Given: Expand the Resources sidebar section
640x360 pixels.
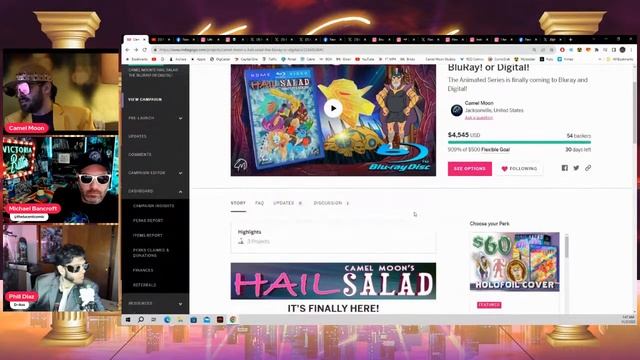Looking at the screenshot, I should coord(155,303).
